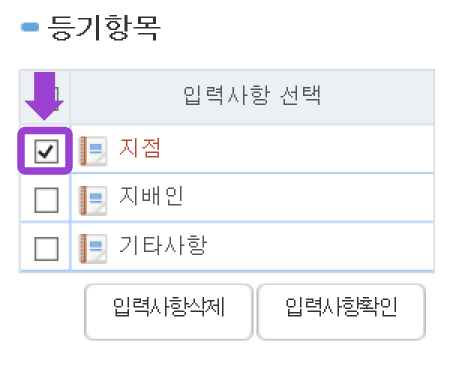Select the red 지점 item label
This screenshot has height=379, width=462.
tap(140, 148)
